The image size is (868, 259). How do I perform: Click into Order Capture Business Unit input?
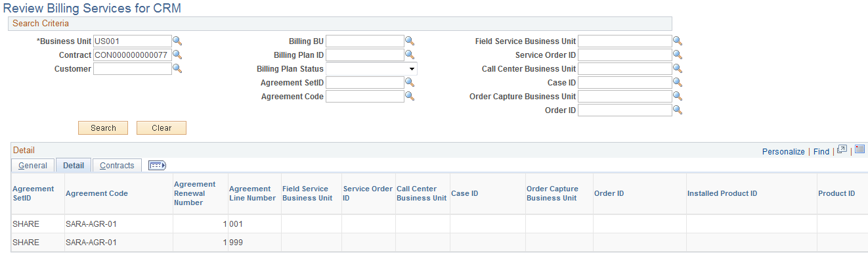(625, 97)
